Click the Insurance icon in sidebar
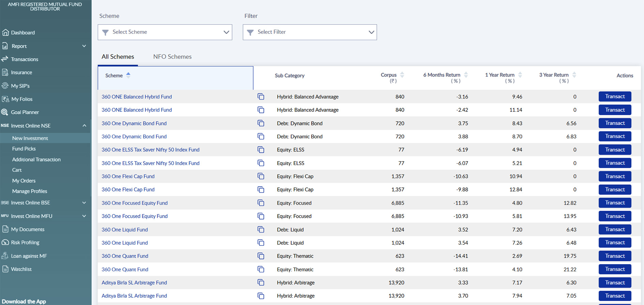644x305 pixels. (x=5, y=72)
